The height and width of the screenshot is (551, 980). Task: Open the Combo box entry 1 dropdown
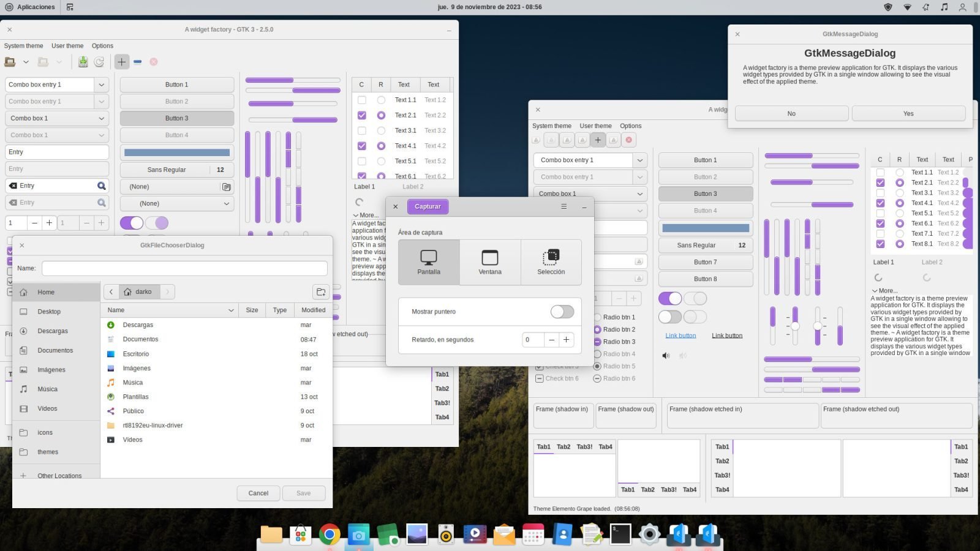point(102,84)
